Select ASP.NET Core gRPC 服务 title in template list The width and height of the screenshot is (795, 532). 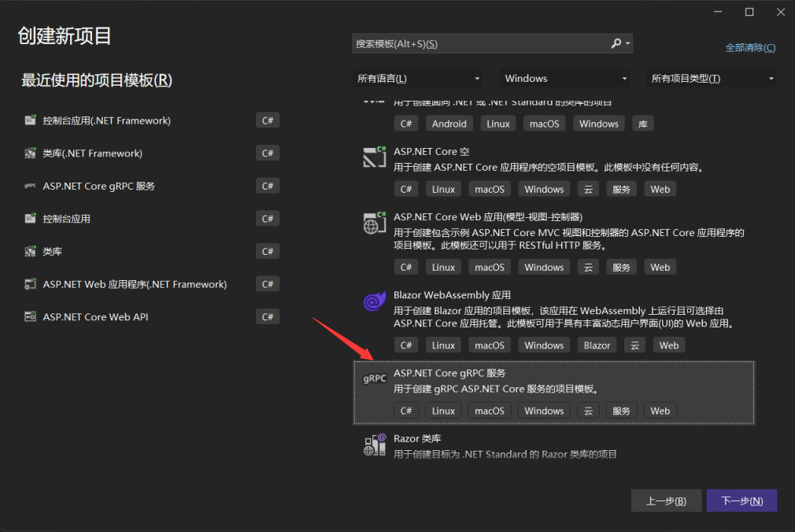449,373
